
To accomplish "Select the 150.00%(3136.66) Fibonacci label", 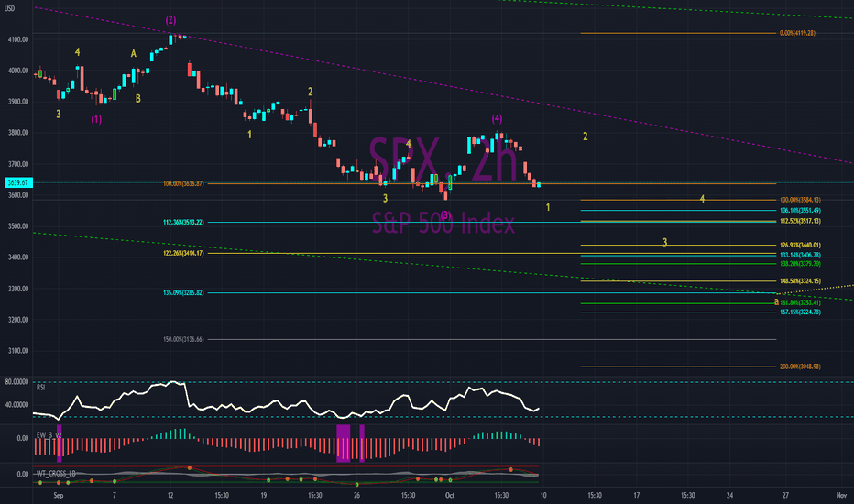I will point(183,339).
